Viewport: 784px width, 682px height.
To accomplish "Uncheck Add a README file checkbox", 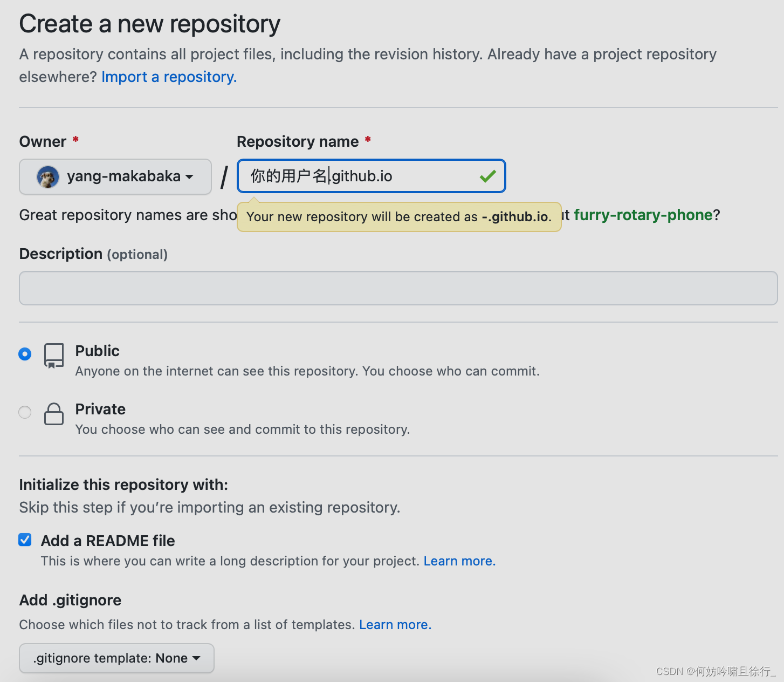I will pos(25,540).
